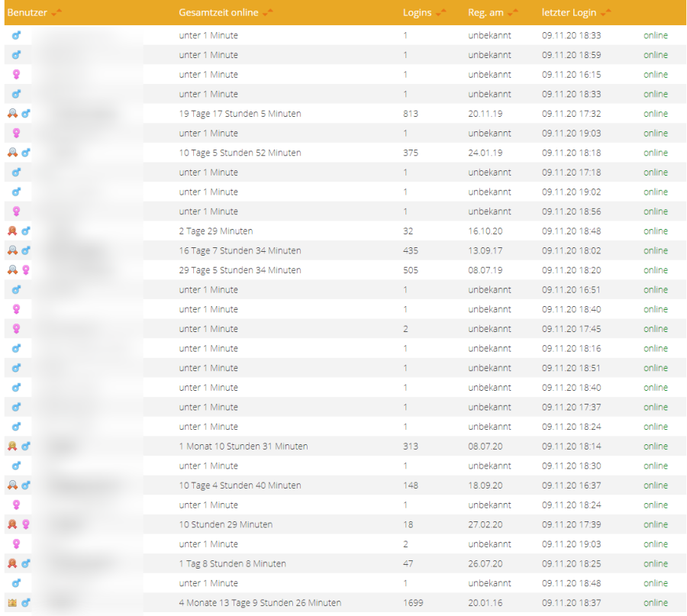This screenshot has width=687, height=616.
Task: Select the bronze medal in the 10 Stunden 29 Minuten row
Action: (12, 524)
